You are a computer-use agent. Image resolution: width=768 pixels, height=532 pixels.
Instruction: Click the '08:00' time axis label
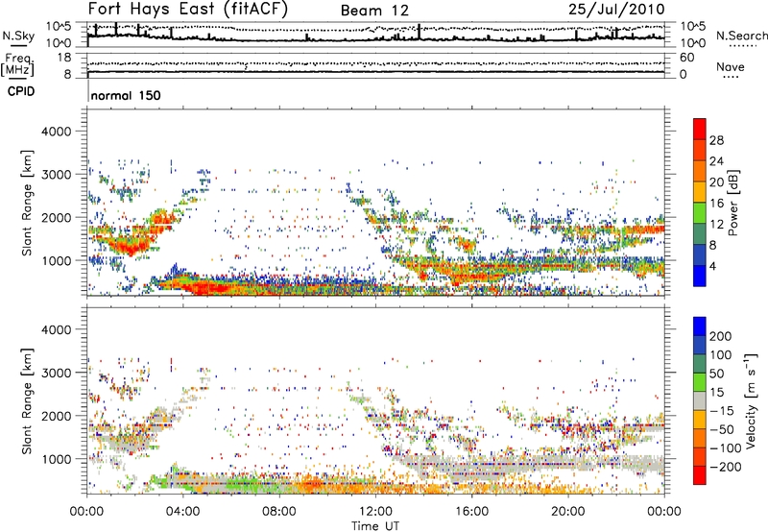[x=279, y=512]
